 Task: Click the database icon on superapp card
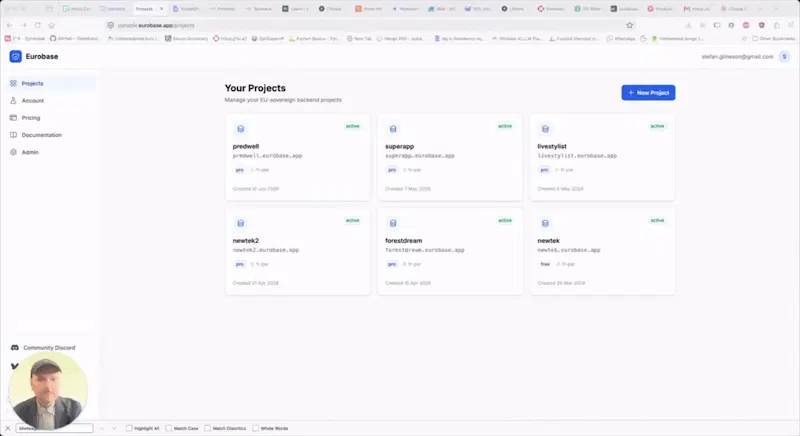pos(393,129)
